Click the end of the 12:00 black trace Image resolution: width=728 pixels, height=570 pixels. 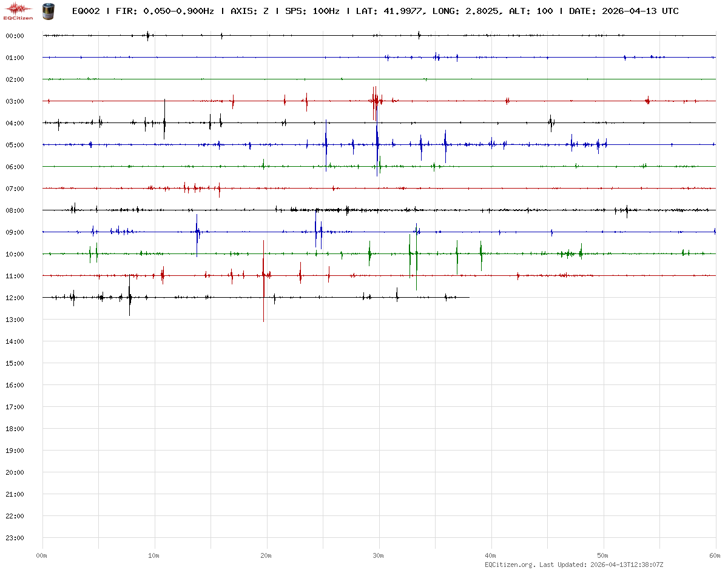point(469,297)
